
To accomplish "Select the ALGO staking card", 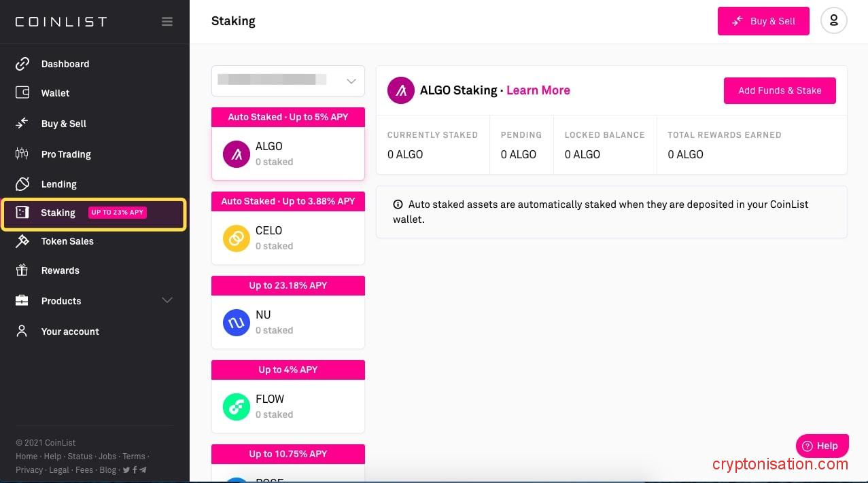I will click(288, 154).
